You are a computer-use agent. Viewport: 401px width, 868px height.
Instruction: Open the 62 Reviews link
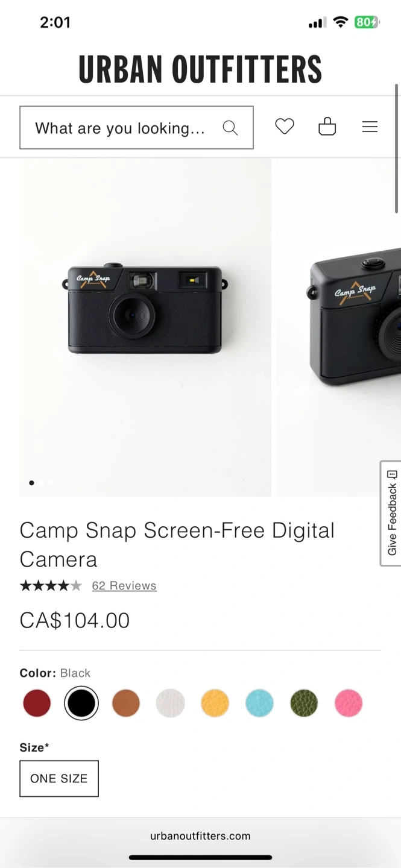click(124, 586)
